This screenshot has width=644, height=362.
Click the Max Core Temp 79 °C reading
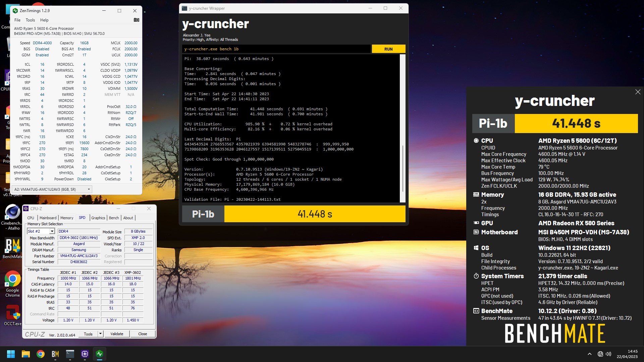(x=544, y=167)
